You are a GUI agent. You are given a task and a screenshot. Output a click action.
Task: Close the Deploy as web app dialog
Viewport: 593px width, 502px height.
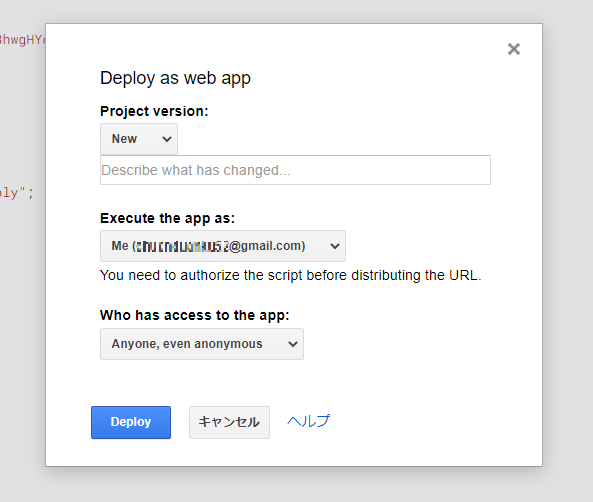point(514,49)
